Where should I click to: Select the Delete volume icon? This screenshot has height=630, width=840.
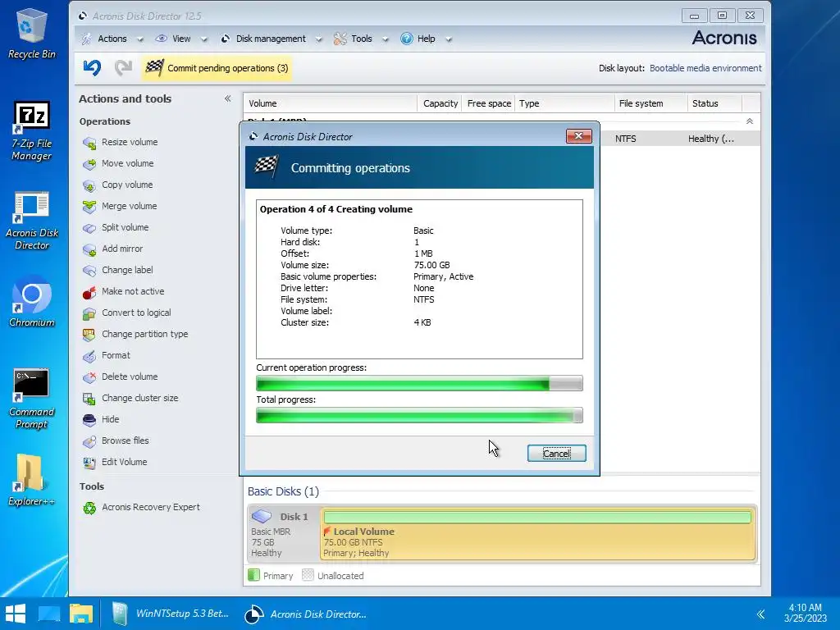click(89, 377)
